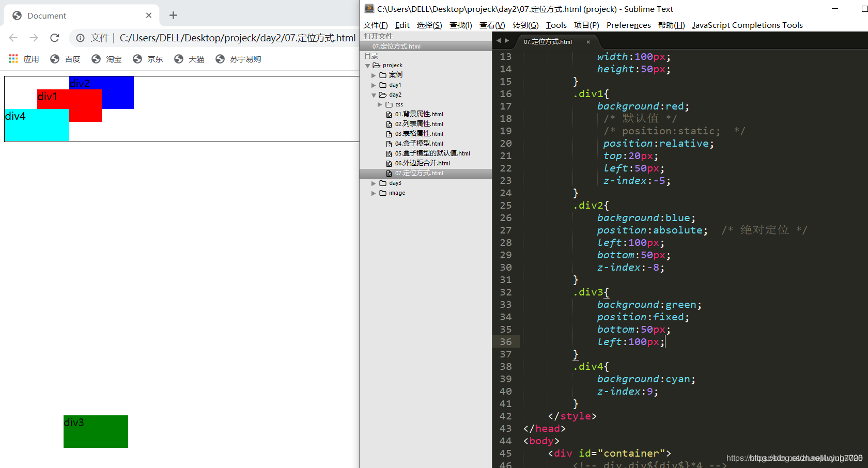Expand the 案例 folder
Viewport: 868px width, 468px height.
(x=374, y=75)
